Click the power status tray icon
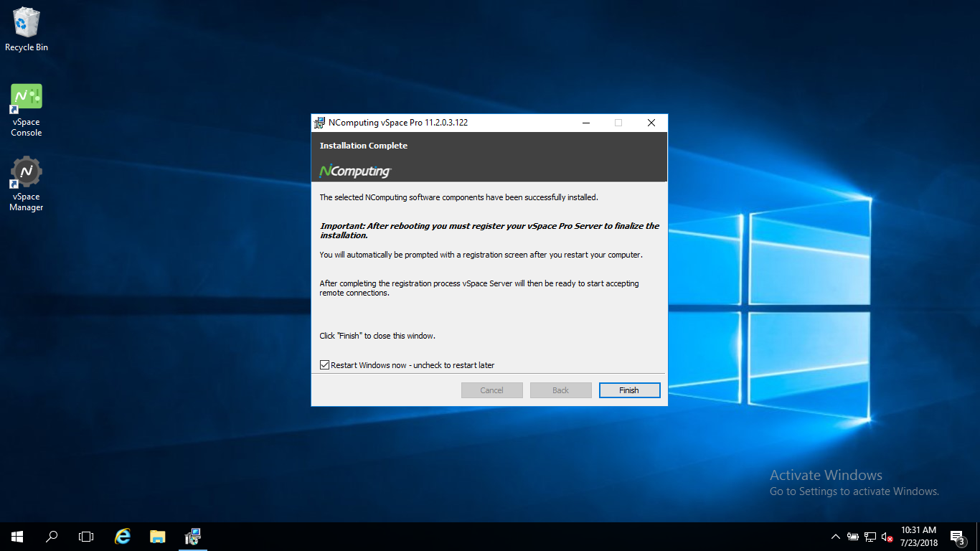 pyautogui.click(x=853, y=537)
